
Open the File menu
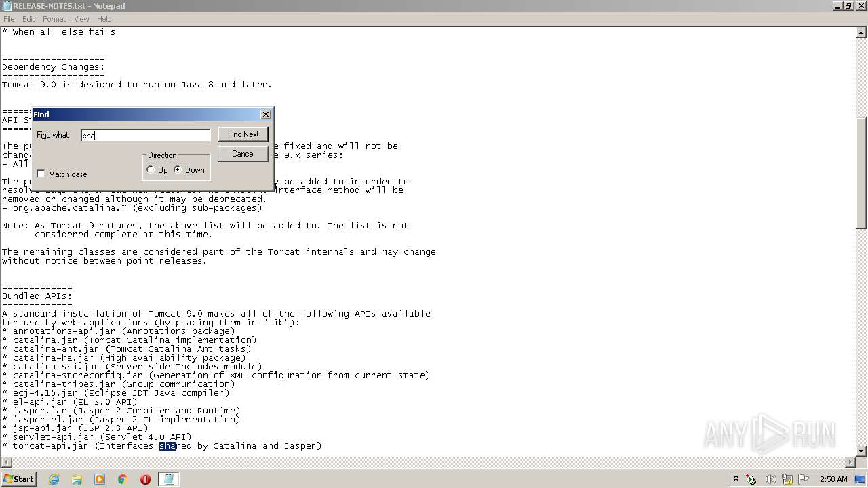click(9, 19)
